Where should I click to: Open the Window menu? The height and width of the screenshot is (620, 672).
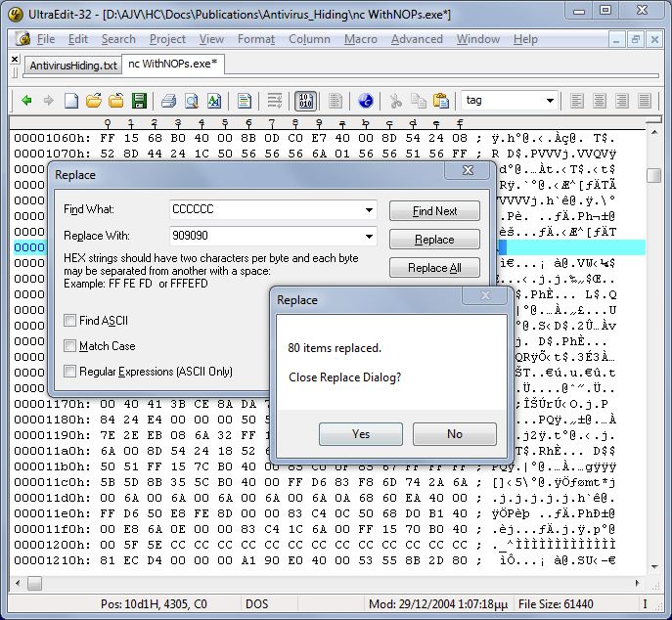pos(478,39)
